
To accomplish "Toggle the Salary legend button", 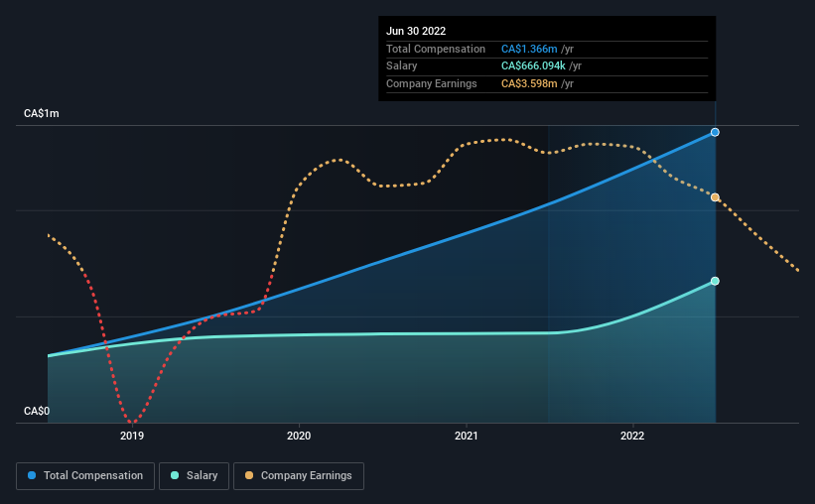I will coord(194,476).
